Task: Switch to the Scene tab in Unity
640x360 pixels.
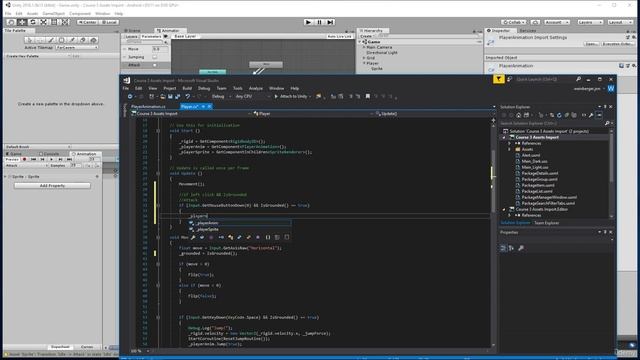Action: [134, 31]
